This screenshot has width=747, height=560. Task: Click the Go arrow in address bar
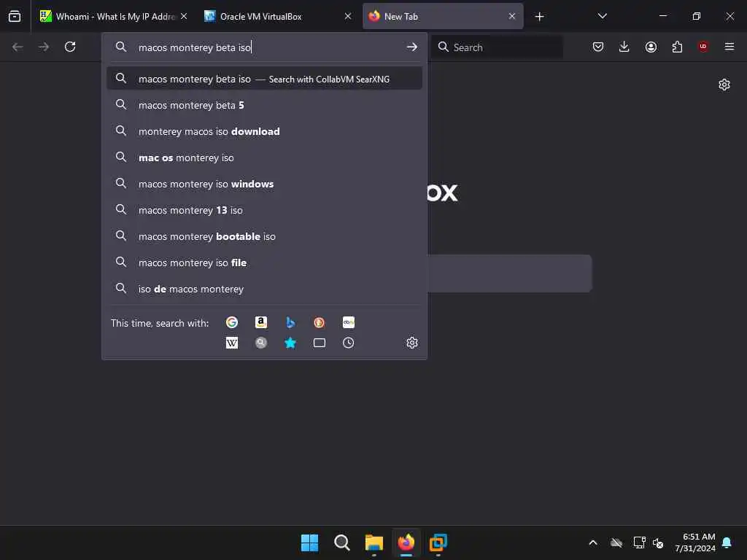pyautogui.click(x=412, y=47)
